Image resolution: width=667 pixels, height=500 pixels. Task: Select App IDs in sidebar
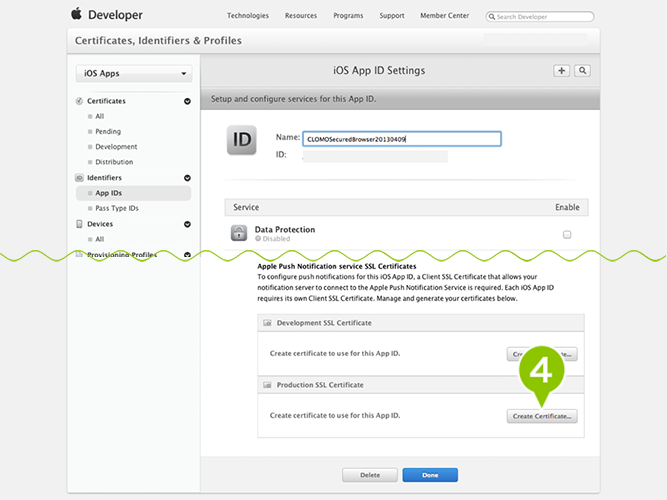coord(134,193)
